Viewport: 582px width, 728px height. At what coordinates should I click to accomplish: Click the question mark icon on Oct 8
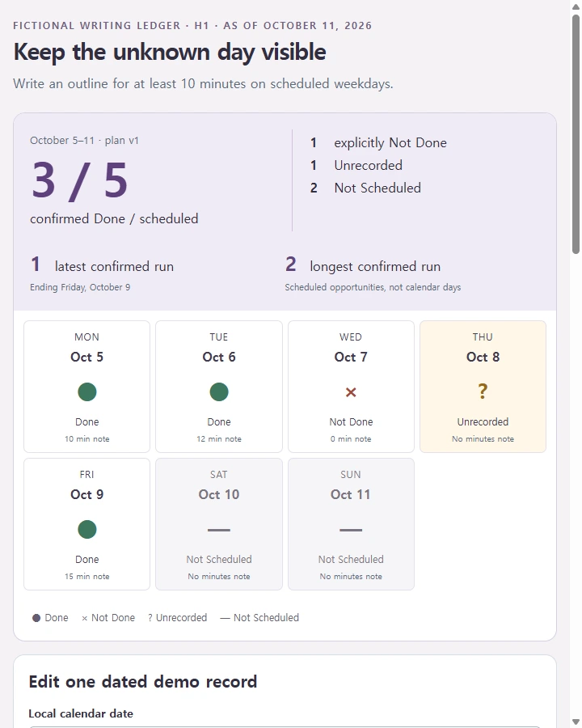click(483, 392)
